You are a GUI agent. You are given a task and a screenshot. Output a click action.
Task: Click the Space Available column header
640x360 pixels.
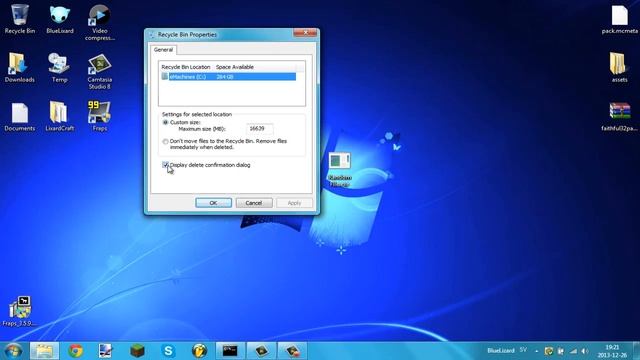point(235,67)
